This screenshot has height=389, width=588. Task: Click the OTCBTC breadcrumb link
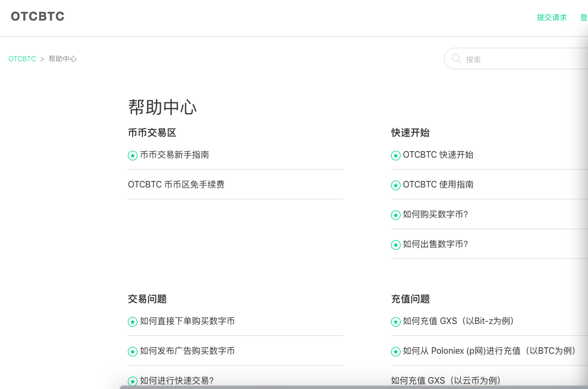point(22,59)
